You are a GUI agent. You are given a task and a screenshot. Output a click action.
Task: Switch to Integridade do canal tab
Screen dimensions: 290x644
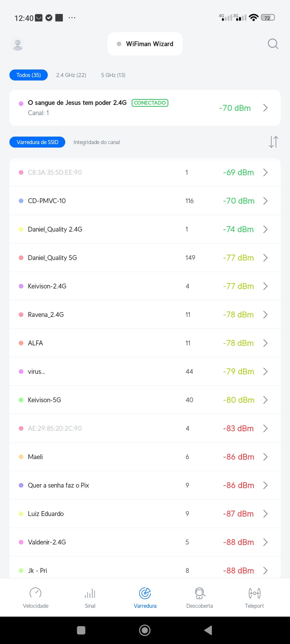(97, 142)
